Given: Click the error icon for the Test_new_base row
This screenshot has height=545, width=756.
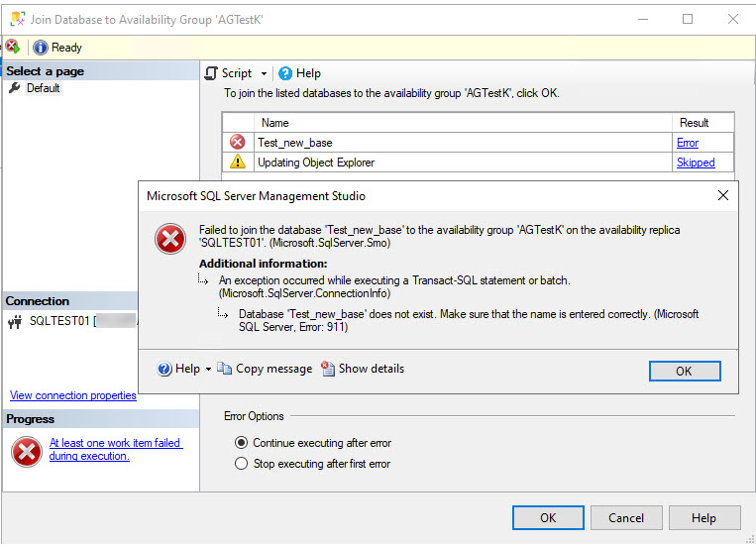Looking at the screenshot, I should tap(238, 143).
